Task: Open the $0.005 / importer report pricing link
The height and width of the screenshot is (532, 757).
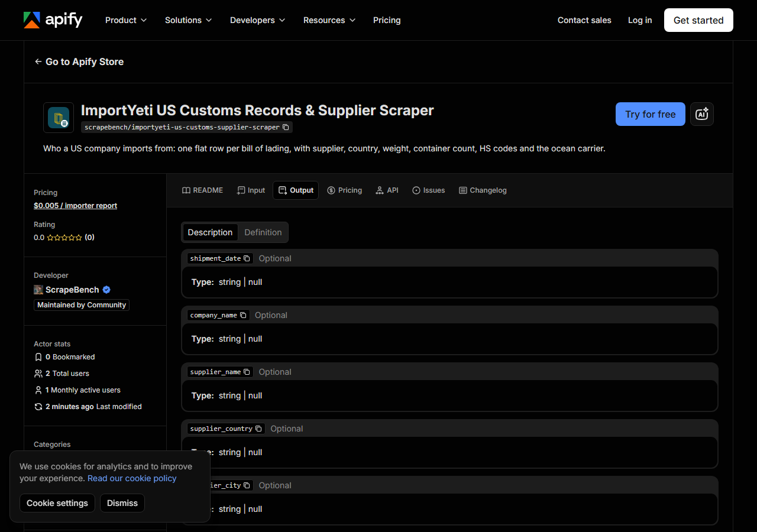Action: coord(75,206)
